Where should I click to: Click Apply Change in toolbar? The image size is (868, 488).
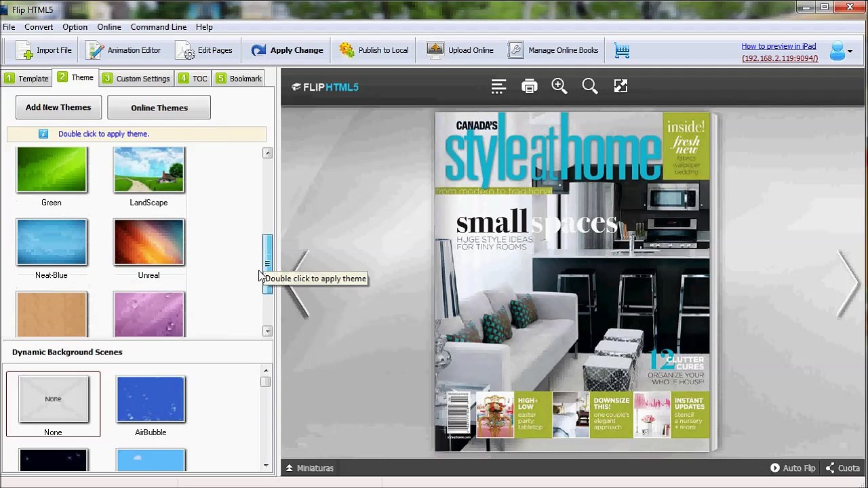pos(287,50)
